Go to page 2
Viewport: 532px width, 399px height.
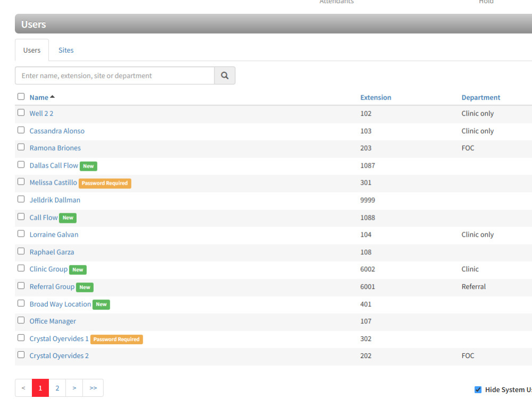pos(57,388)
